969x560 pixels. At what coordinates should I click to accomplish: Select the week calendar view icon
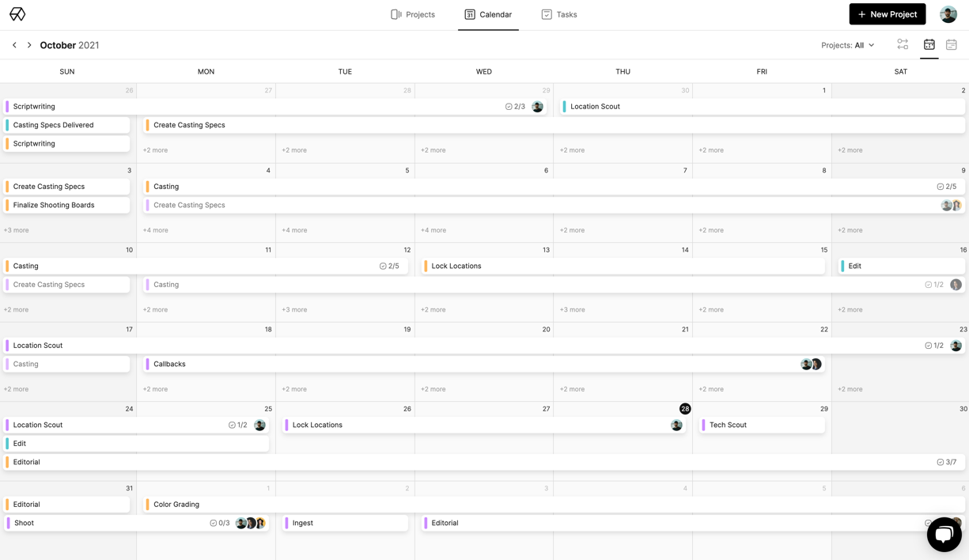click(x=952, y=45)
